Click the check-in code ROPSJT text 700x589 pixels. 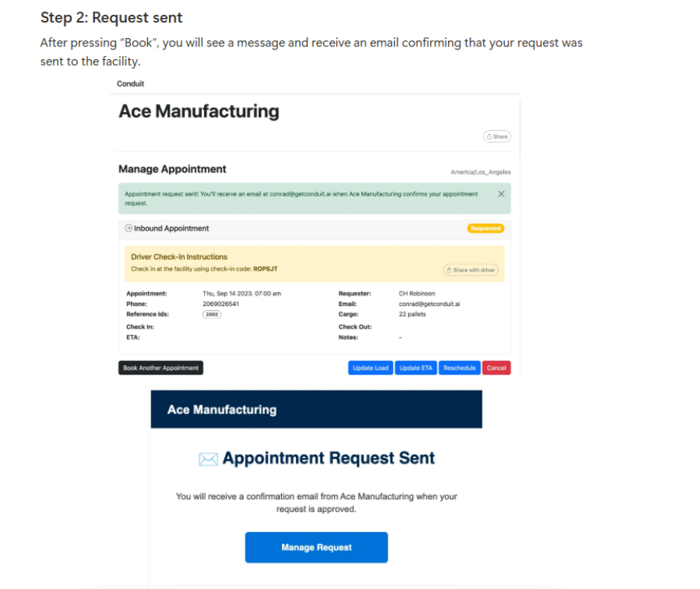(265, 269)
